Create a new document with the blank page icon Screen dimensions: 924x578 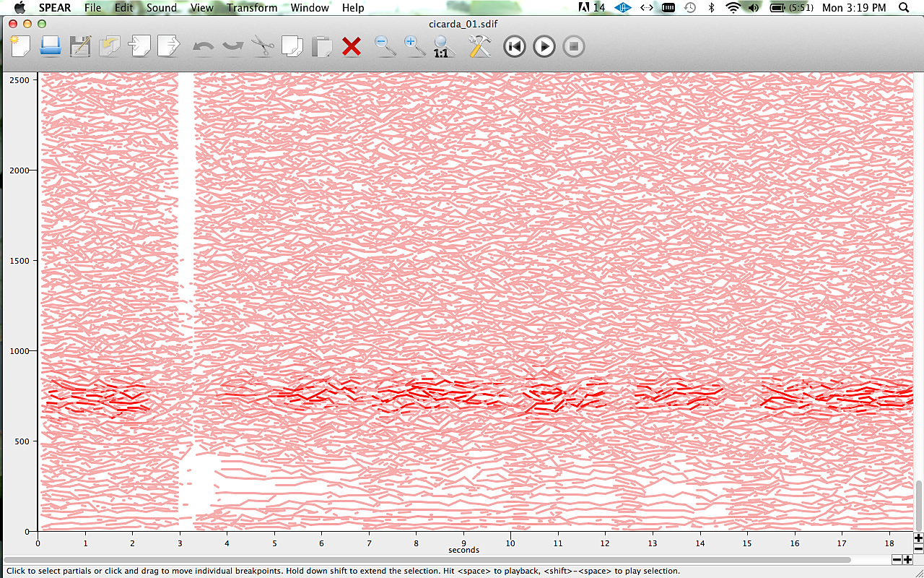(20, 47)
